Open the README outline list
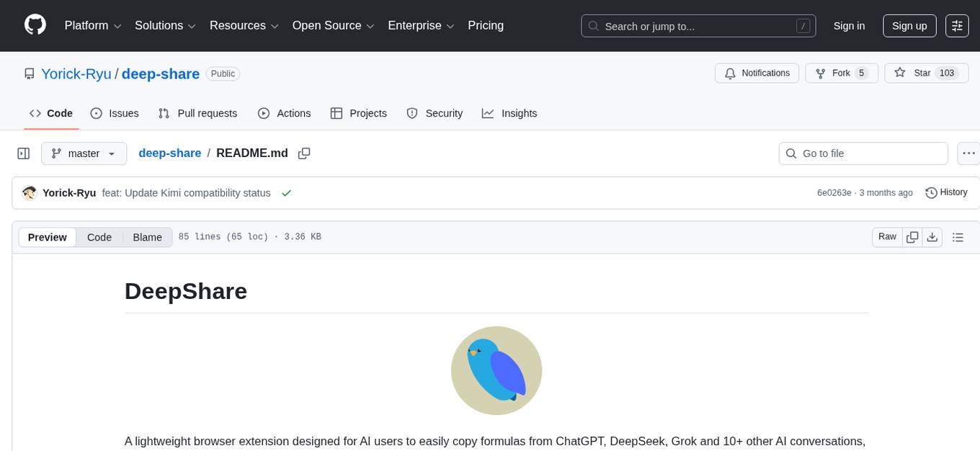The height and width of the screenshot is (451, 980). coord(958,236)
